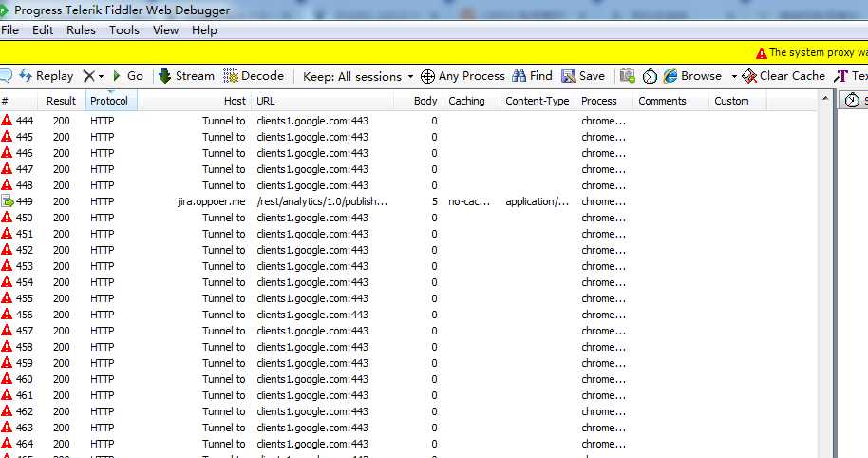Sort by the Caching column header

(x=472, y=101)
